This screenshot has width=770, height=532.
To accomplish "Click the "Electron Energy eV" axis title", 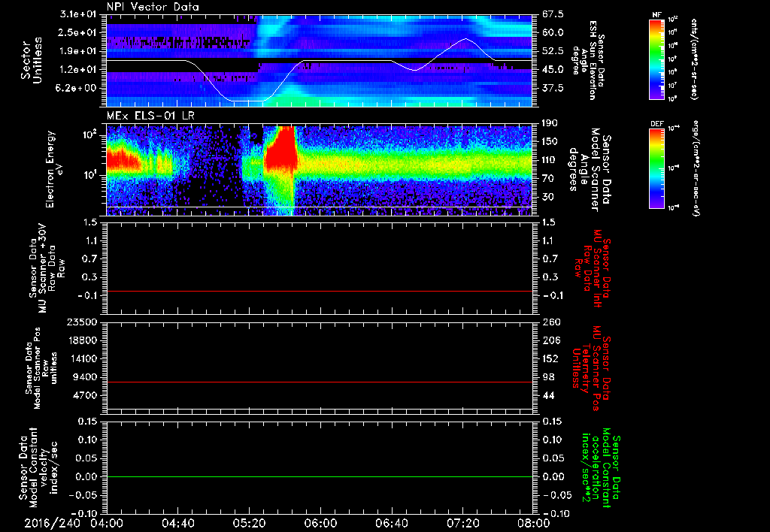I will pos(55,169).
